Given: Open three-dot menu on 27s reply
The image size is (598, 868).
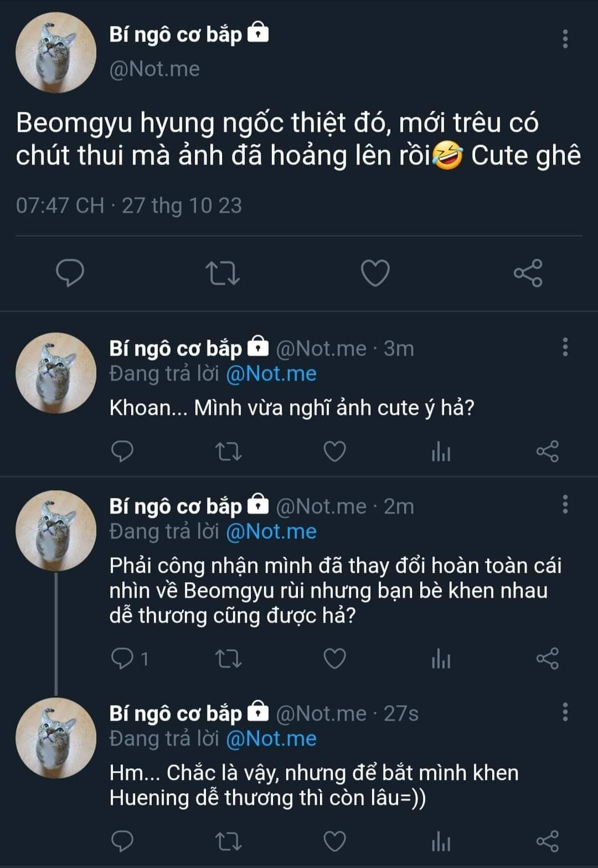Looking at the screenshot, I should (565, 712).
